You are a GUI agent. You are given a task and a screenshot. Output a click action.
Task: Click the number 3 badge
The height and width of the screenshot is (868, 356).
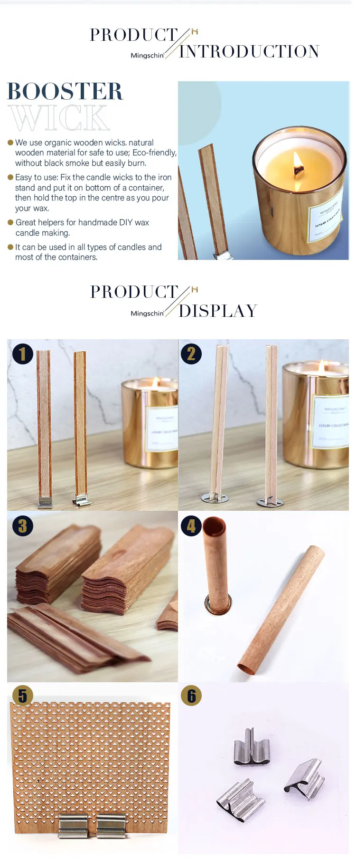click(x=22, y=525)
